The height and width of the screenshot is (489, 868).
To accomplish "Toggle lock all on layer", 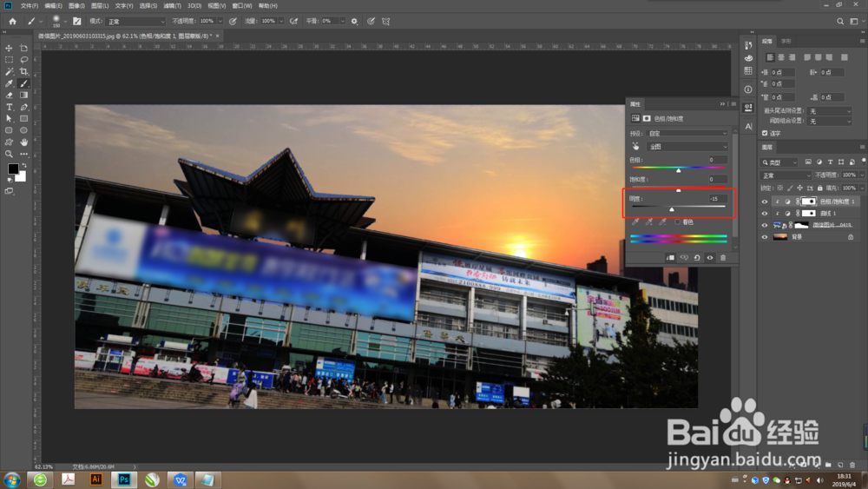I will [x=820, y=188].
